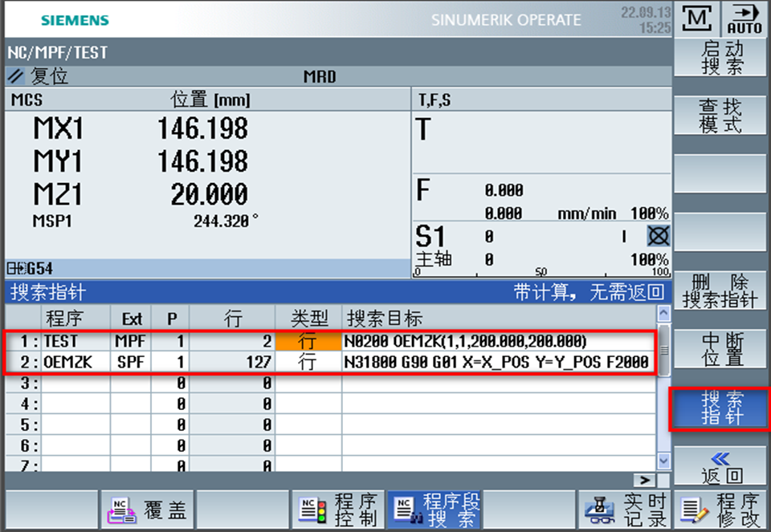Click the extend softkey bar arrow
Viewport: 771px width, 532px height.
(645, 480)
